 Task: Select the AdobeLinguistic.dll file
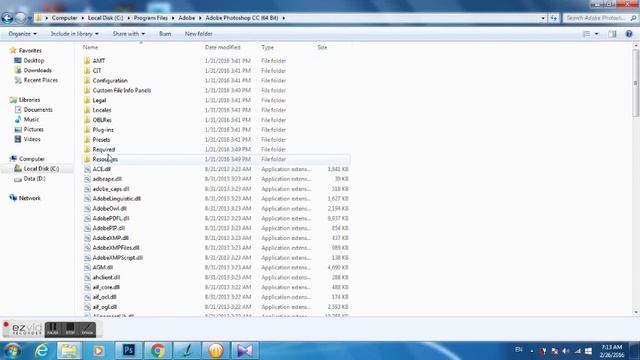(117, 199)
